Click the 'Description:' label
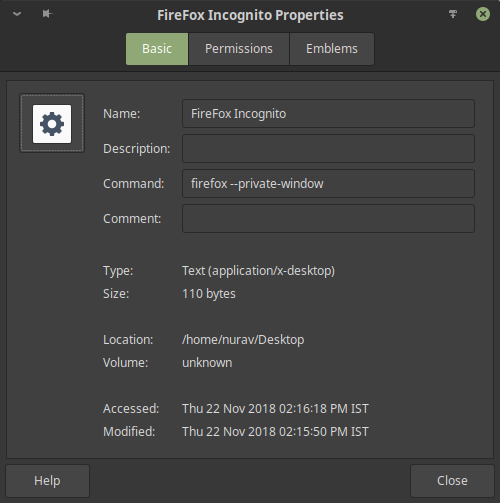Image resolution: width=500 pixels, height=503 pixels. (137, 149)
